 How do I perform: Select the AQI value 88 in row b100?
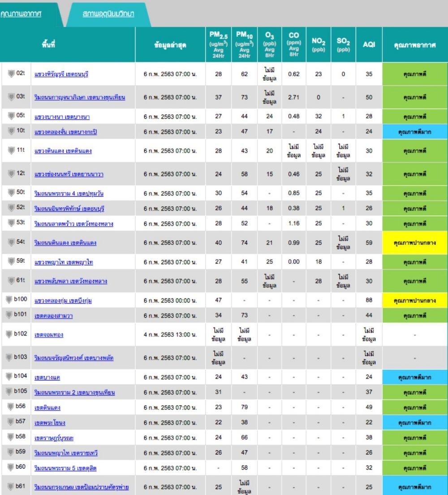tap(369, 300)
